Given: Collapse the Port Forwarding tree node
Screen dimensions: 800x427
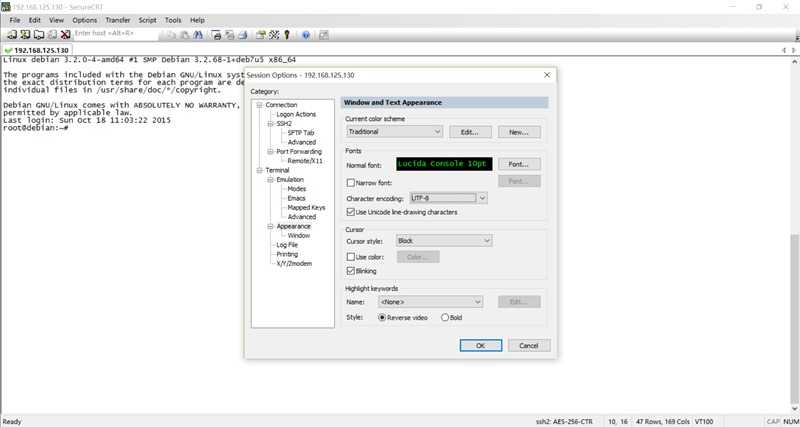Looking at the screenshot, I should click(270, 152).
